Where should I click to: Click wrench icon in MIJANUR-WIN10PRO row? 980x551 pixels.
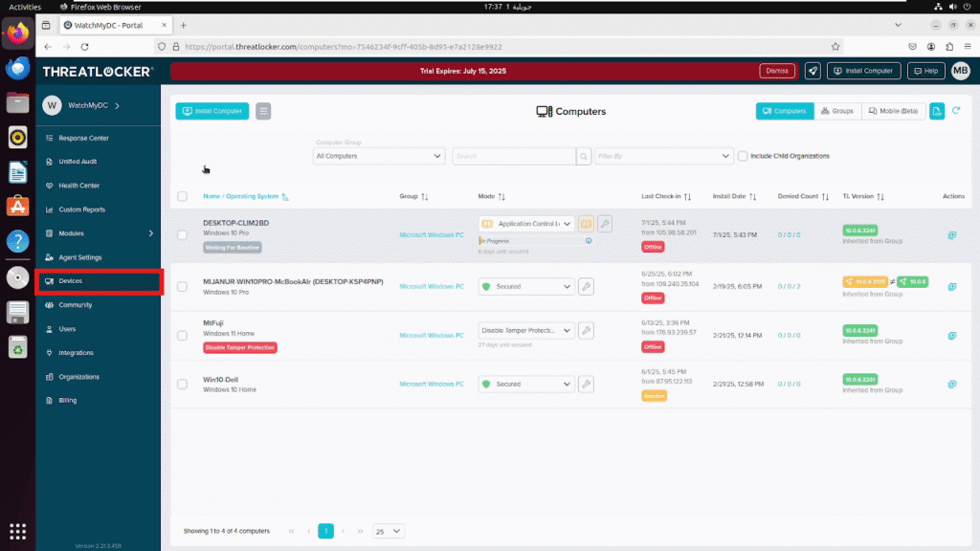[586, 287]
